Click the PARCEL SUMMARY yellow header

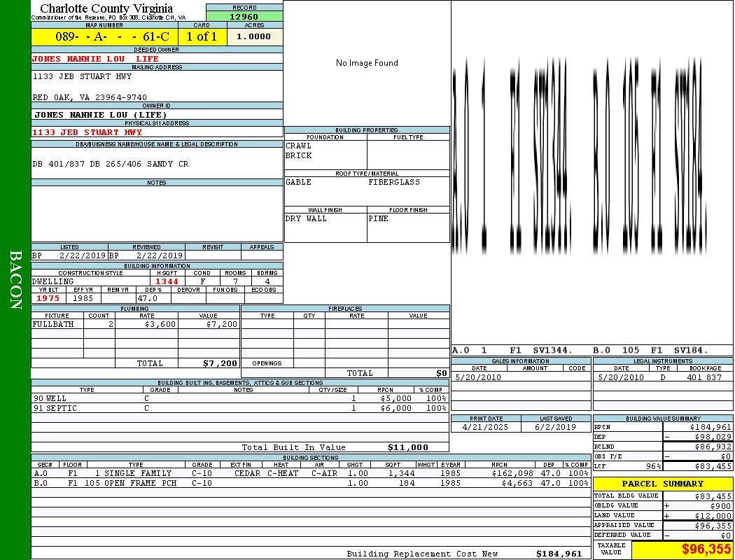tap(663, 484)
